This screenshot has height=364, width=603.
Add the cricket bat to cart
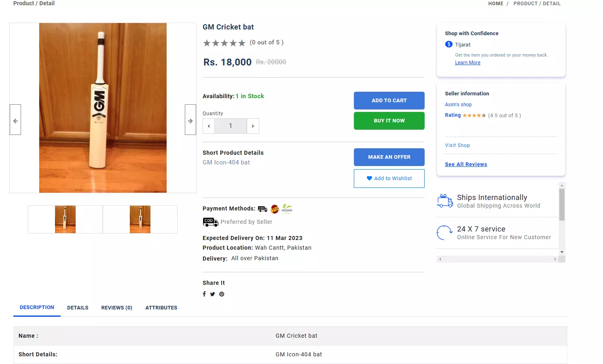(389, 101)
